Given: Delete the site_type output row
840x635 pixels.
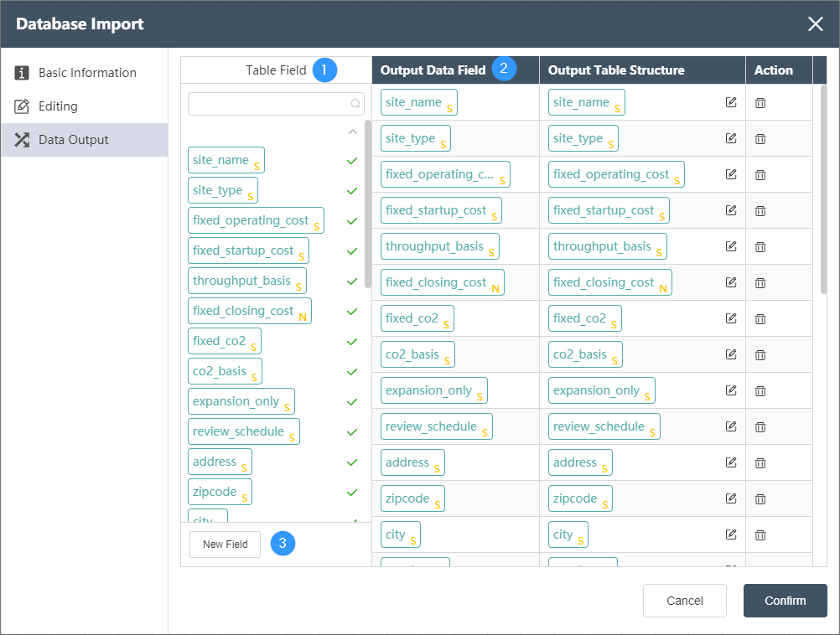Looking at the screenshot, I should [x=760, y=139].
